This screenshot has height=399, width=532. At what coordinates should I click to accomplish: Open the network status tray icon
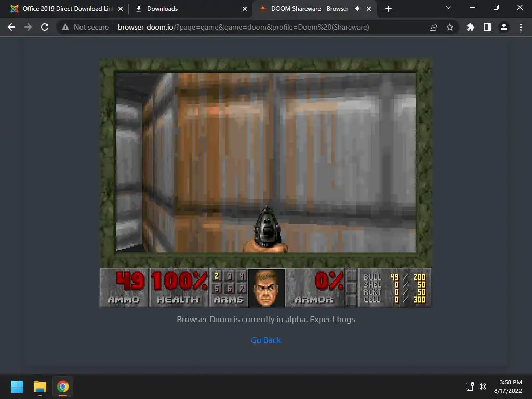[469, 387]
